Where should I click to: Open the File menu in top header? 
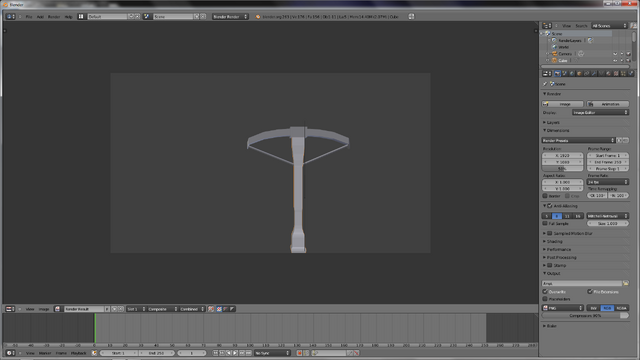29,17
